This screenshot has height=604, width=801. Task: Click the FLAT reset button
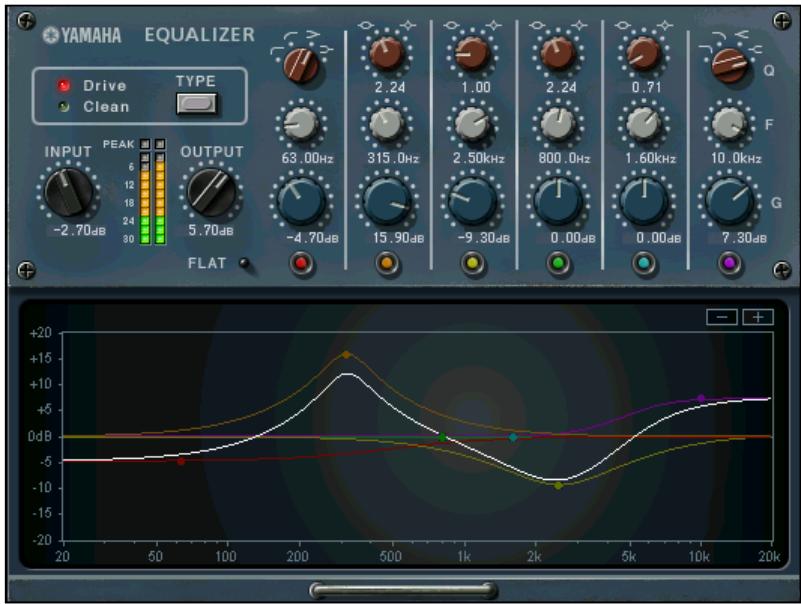(245, 263)
